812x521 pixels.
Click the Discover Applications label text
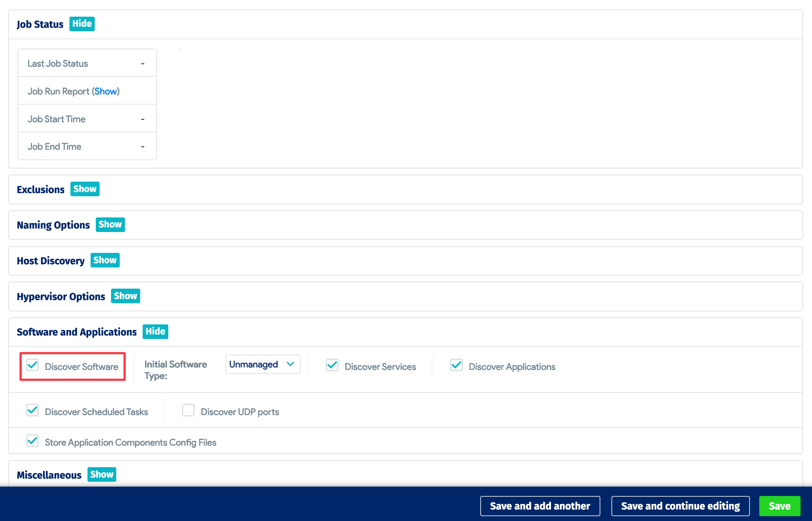(x=512, y=367)
